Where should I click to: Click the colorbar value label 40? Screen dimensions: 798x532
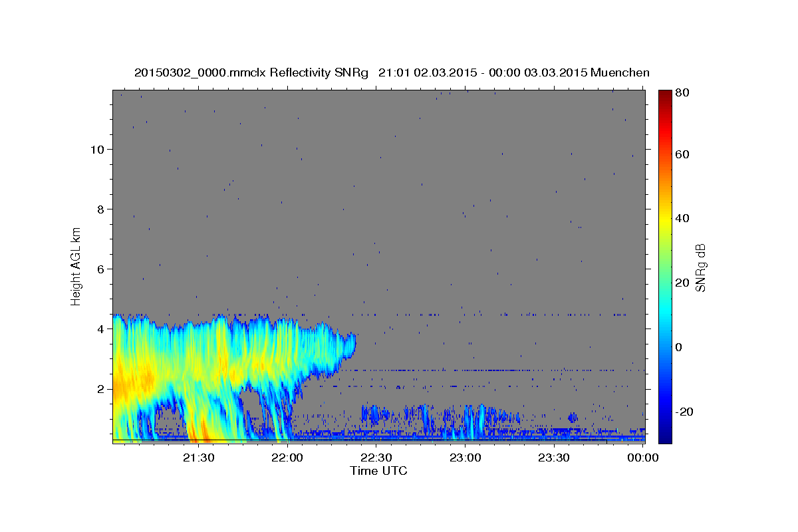click(682, 218)
